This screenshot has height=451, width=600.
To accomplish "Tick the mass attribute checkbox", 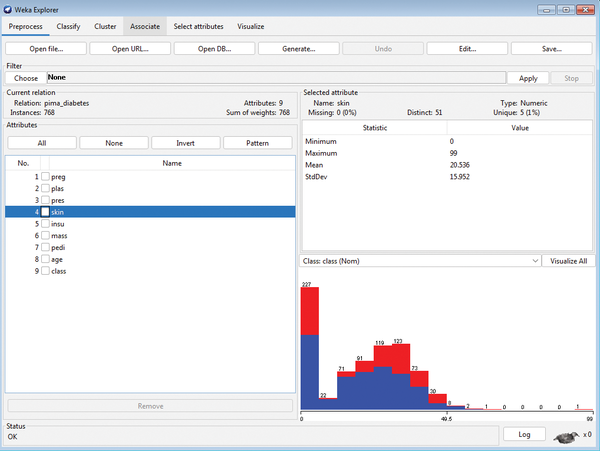I will click(46, 236).
